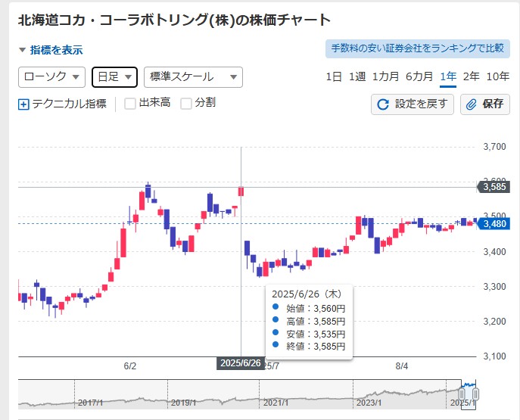This screenshot has width=520, height=420.
Task: Click the 2019/1 area in overview timeline
Action: click(183, 403)
